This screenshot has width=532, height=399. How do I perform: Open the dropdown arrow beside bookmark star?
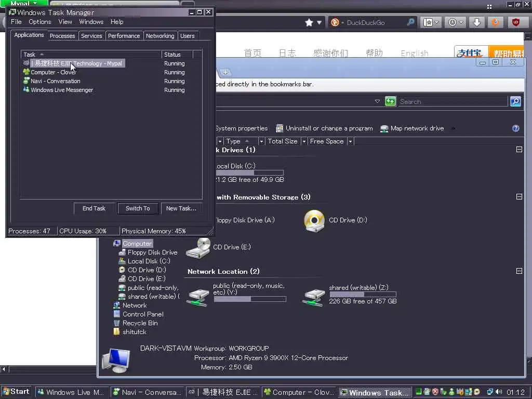[320, 23]
